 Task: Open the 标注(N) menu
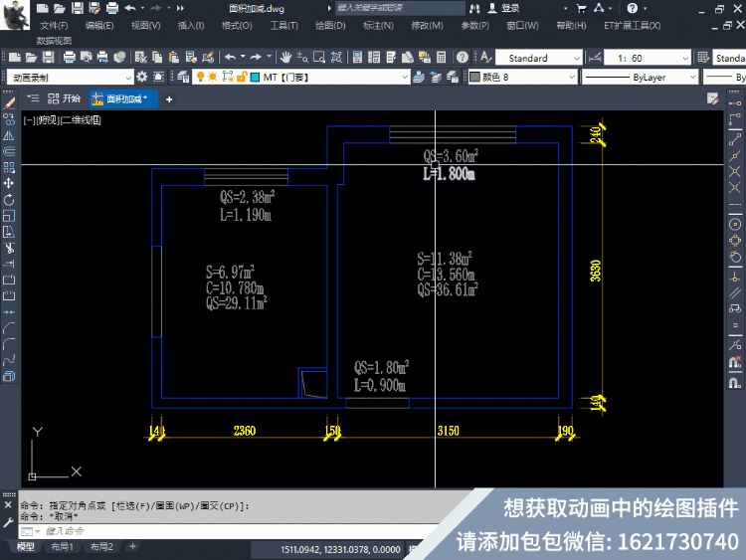pos(378,25)
